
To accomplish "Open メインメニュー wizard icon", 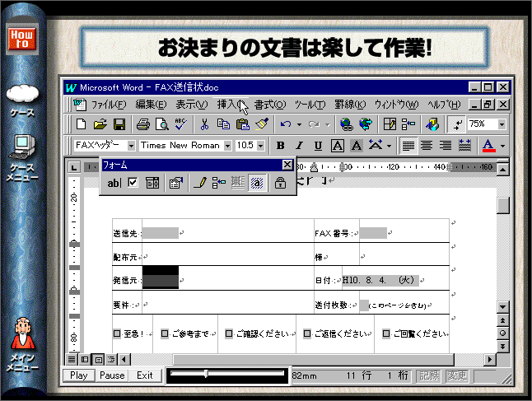I will pos(23,333).
